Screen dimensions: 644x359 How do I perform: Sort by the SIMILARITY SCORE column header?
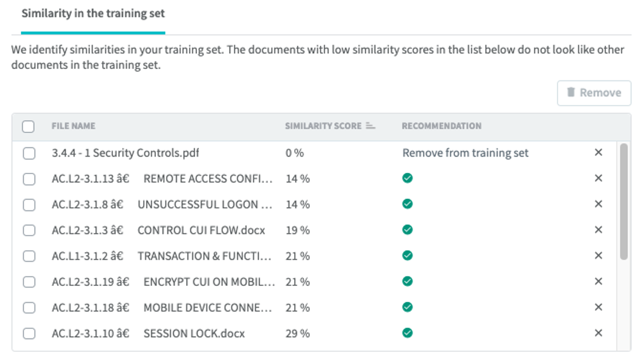pyautogui.click(x=323, y=126)
